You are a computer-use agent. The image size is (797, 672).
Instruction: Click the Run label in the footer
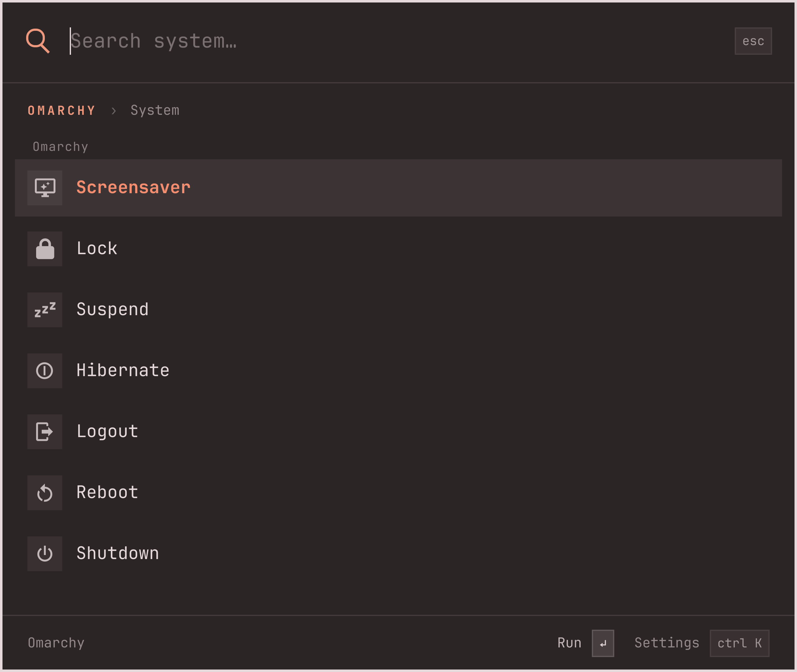click(x=569, y=643)
